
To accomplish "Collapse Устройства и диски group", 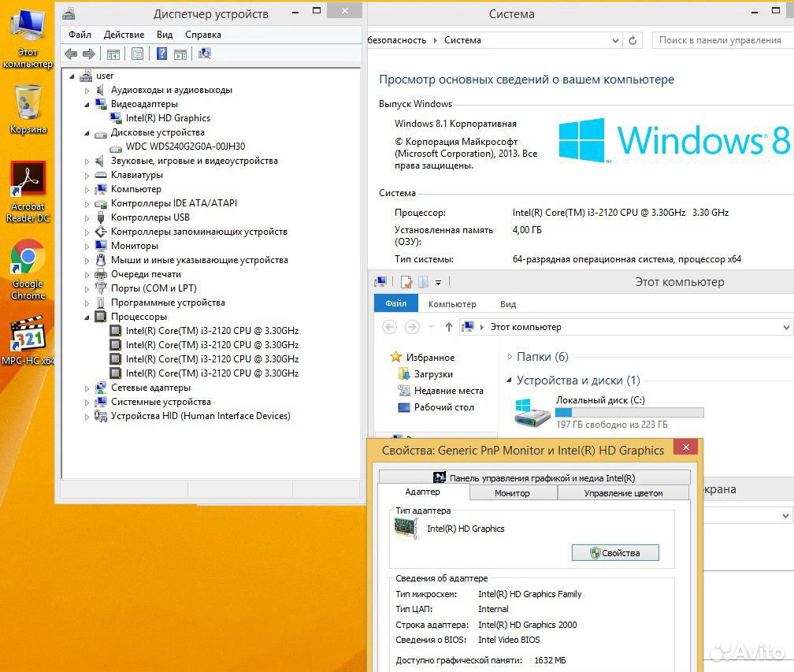I will tap(510, 380).
